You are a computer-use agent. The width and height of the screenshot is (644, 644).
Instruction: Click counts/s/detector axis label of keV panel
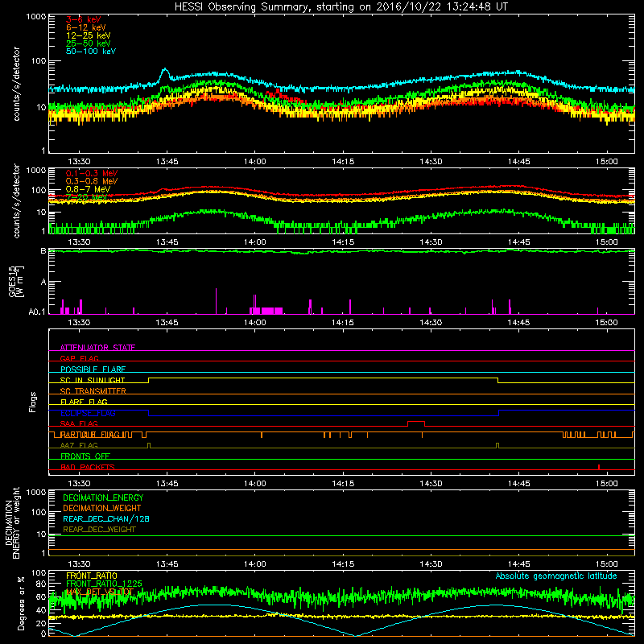click(x=16, y=84)
